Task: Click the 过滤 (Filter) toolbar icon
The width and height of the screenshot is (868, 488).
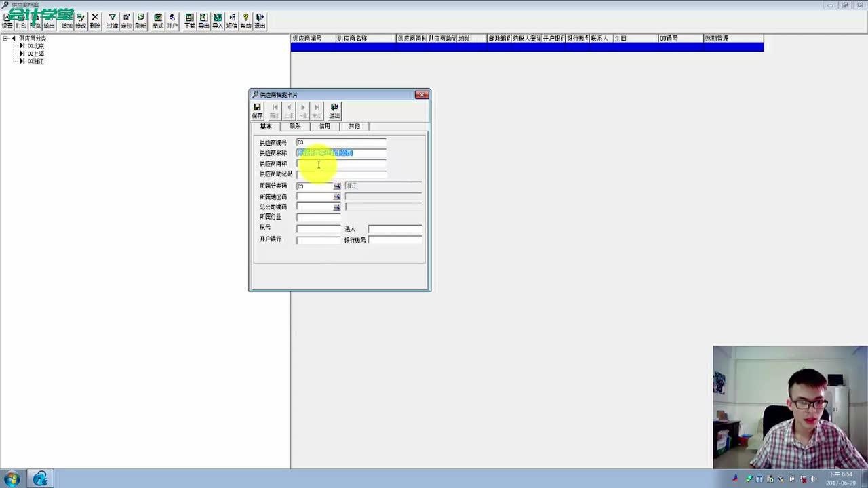Action: pyautogui.click(x=112, y=21)
